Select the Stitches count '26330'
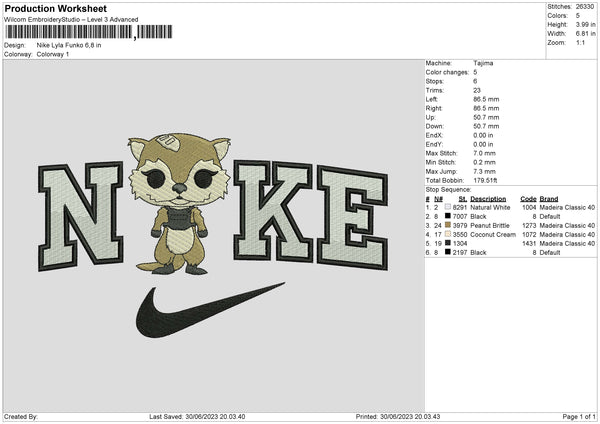 click(x=585, y=7)
